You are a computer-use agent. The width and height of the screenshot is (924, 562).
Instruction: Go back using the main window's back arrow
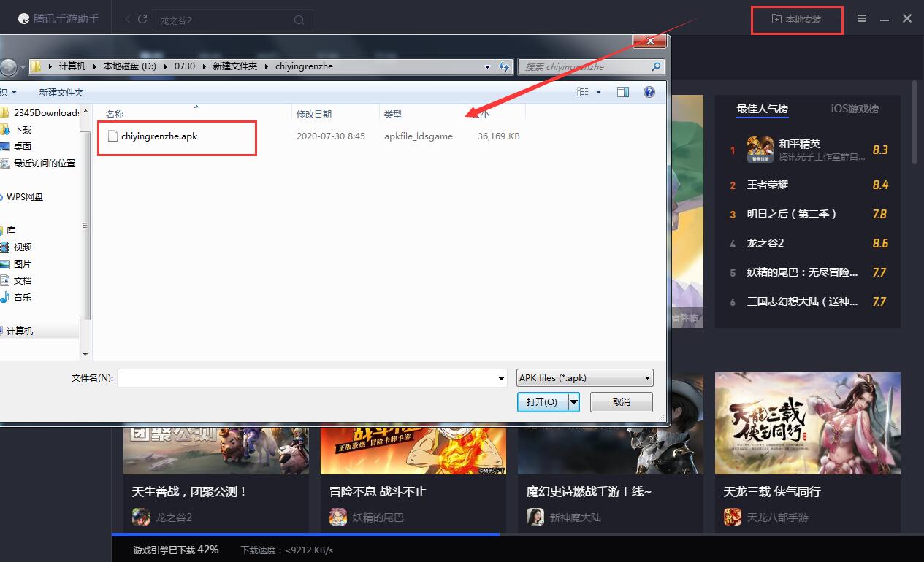pos(128,19)
